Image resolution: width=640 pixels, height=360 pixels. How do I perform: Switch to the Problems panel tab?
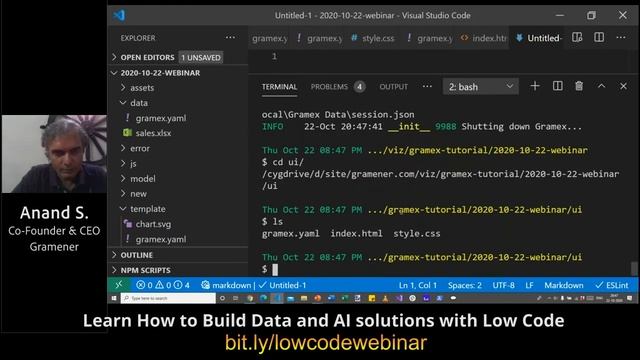[338, 87]
